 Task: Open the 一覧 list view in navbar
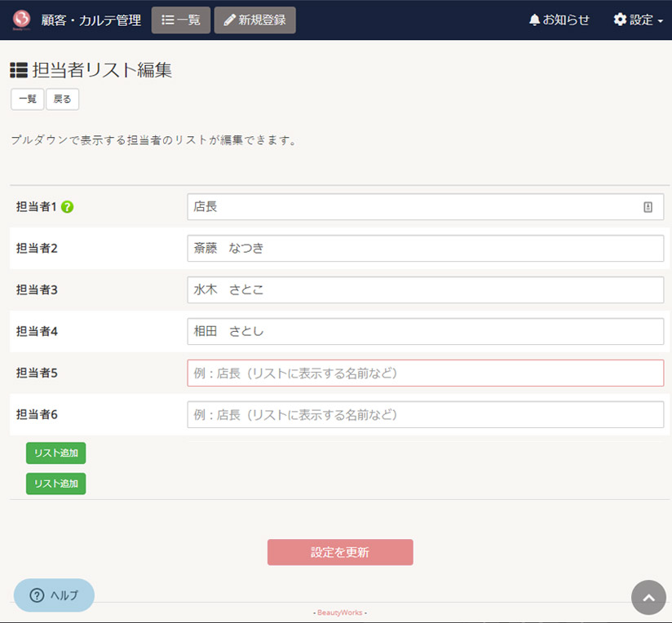point(181,20)
